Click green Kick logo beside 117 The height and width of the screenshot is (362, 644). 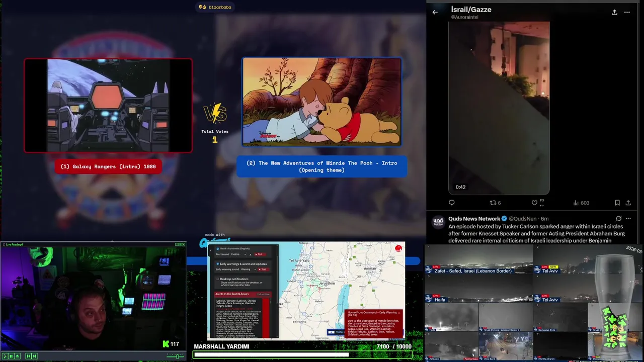pos(166,344)
